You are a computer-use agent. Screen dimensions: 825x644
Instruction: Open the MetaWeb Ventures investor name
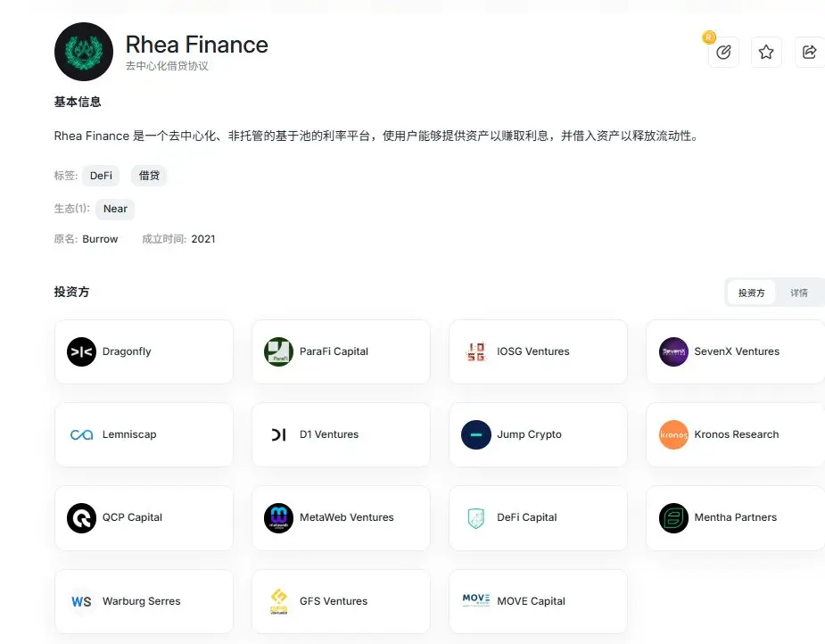click(x=346, y=517)
